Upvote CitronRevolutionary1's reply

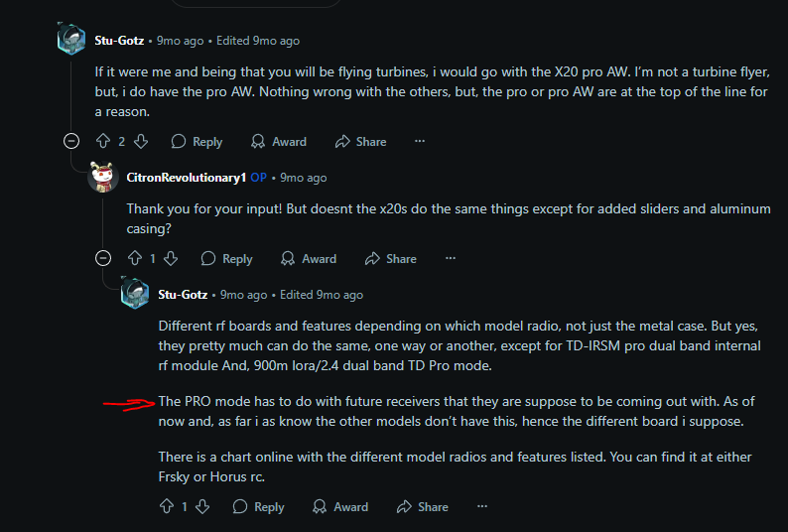click(x=135, y=258)
